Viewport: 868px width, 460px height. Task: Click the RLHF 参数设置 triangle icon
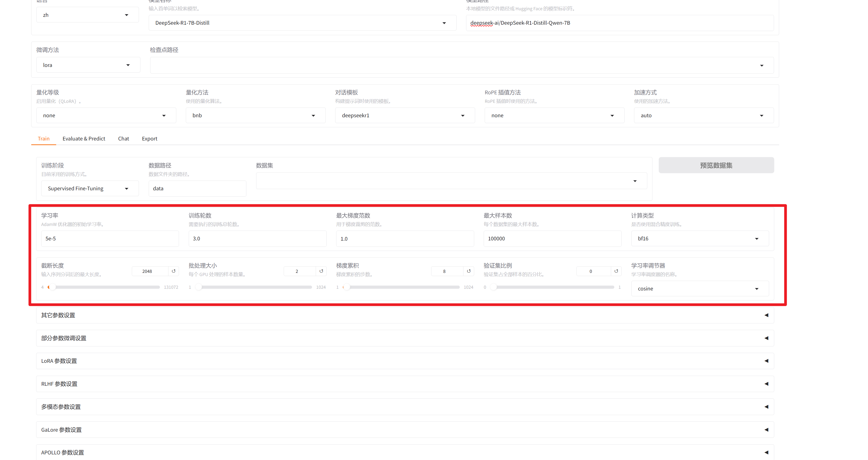766,384
